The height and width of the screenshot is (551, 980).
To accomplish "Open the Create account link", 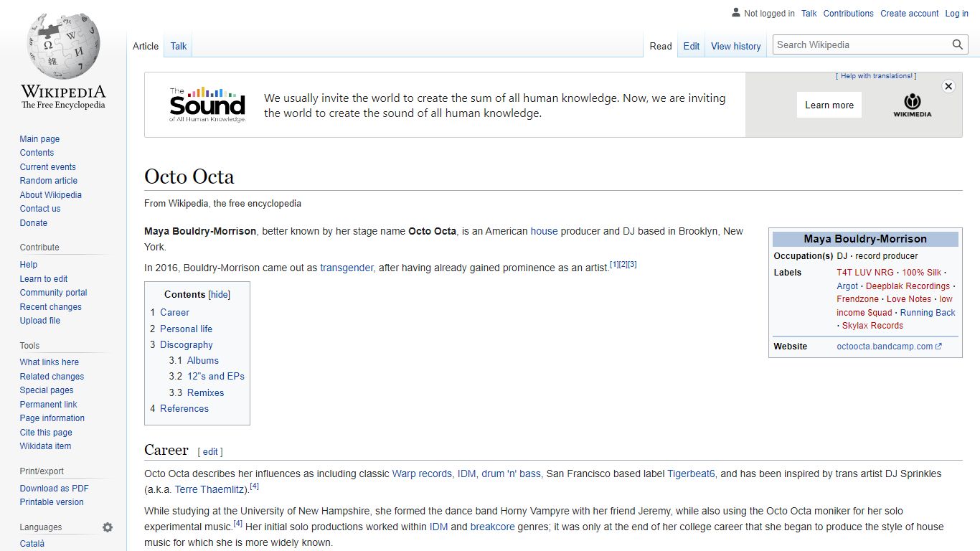I will [910, 14].
